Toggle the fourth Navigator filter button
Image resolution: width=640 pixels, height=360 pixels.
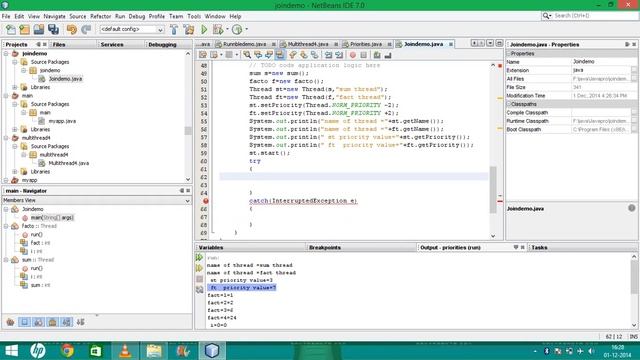click(x=53, y=322)
